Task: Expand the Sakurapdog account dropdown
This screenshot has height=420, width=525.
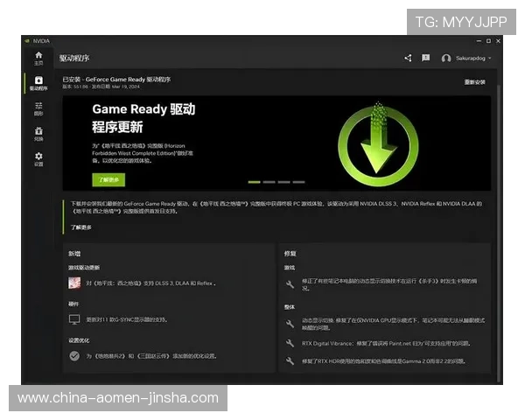Action: tap(473, 59)
